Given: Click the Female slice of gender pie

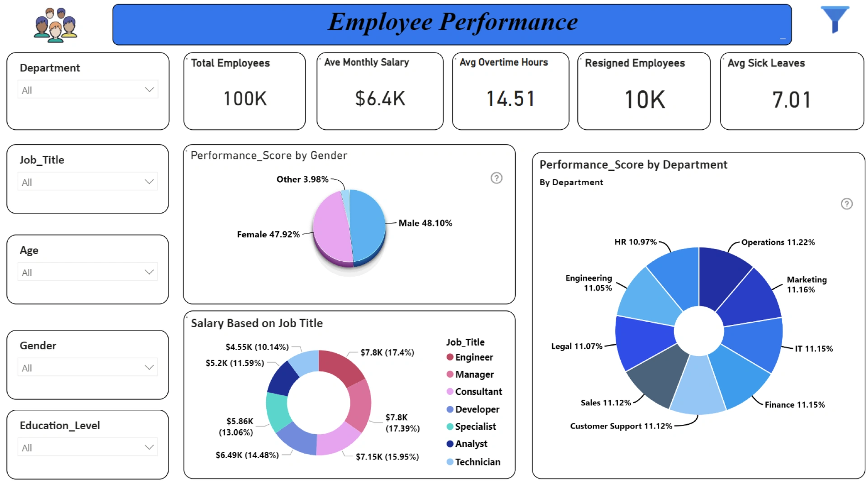Looking at the screenshot, I should (331, 227).
